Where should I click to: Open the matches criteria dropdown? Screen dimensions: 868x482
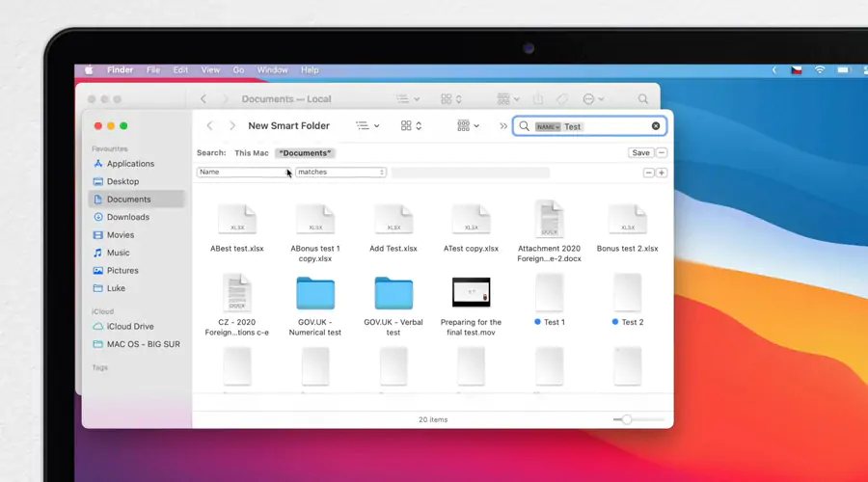(340, 173)
